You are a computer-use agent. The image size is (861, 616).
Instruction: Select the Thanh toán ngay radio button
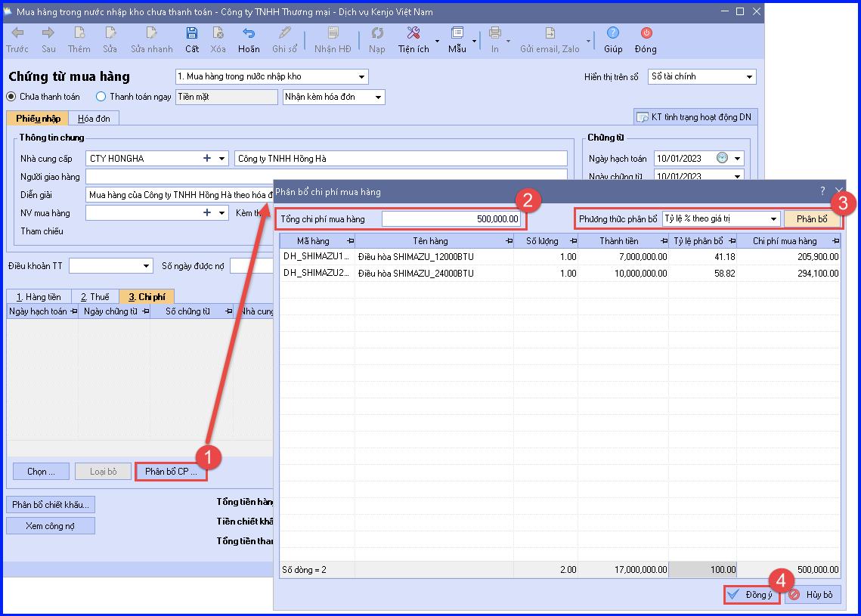click(x=101, y=97)
